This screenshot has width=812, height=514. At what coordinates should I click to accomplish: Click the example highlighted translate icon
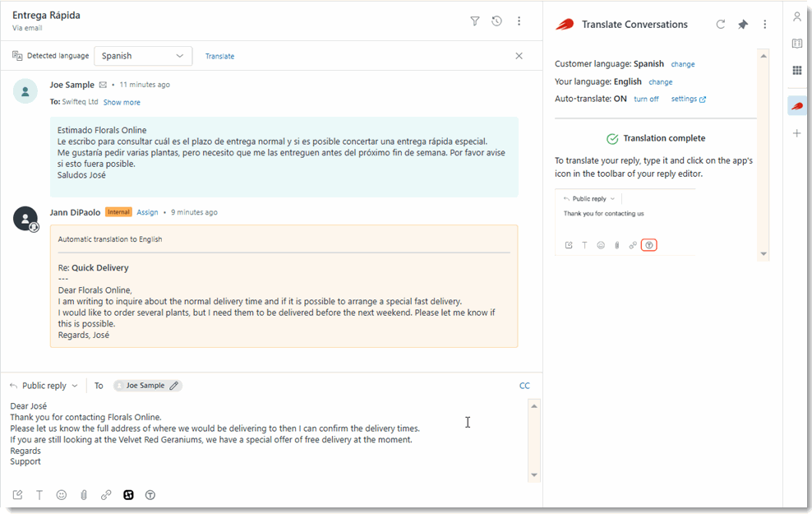(649, 245)
